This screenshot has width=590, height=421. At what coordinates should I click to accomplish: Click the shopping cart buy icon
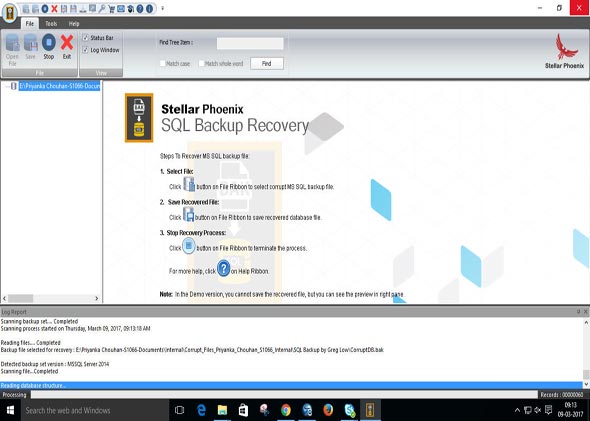(111, 9)
